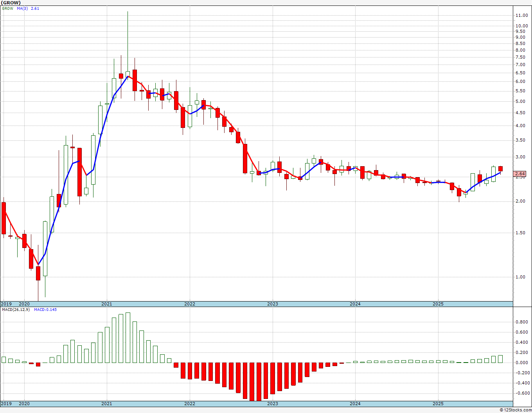Viewport: 532px width, 413px height.
Task: Select 2023 on the price chart time axis
Action: click(273, 304)
